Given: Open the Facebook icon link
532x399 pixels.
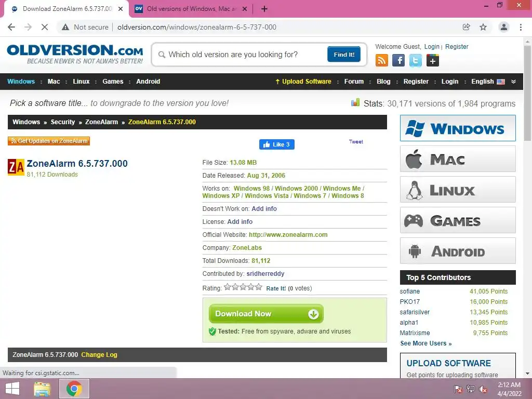Looking at the screenshot, I should coord(398,61).
